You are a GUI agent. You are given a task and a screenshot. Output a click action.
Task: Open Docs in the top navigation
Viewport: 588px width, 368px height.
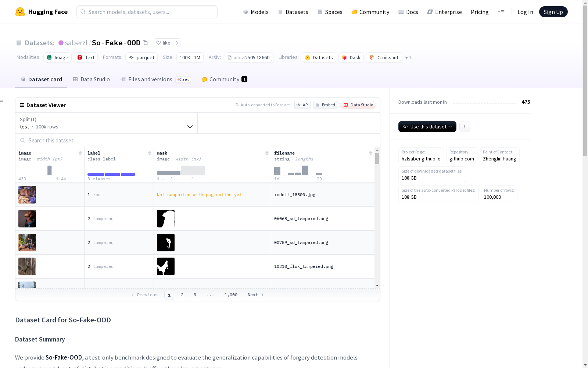point(408,12)
